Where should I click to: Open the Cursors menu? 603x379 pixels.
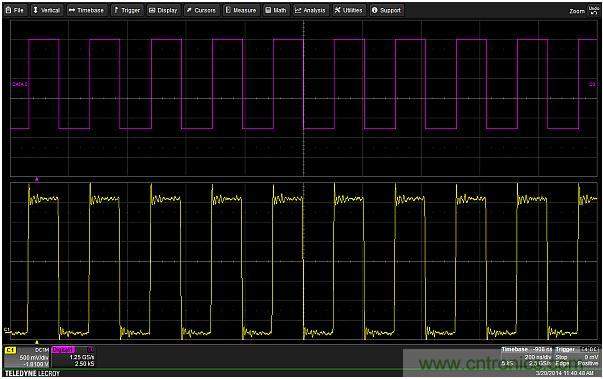pos(201,10)
